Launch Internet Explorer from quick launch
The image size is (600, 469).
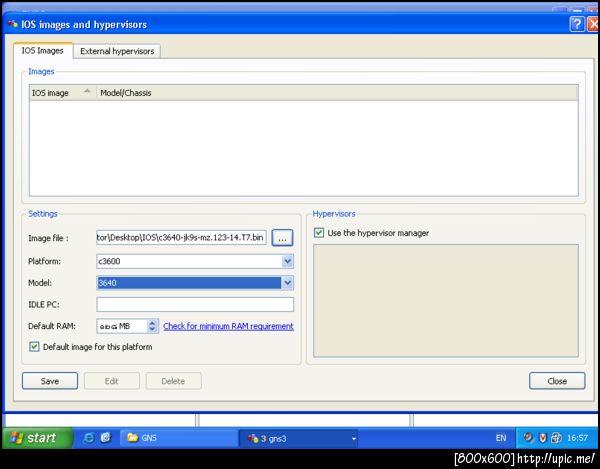[89, 438]
